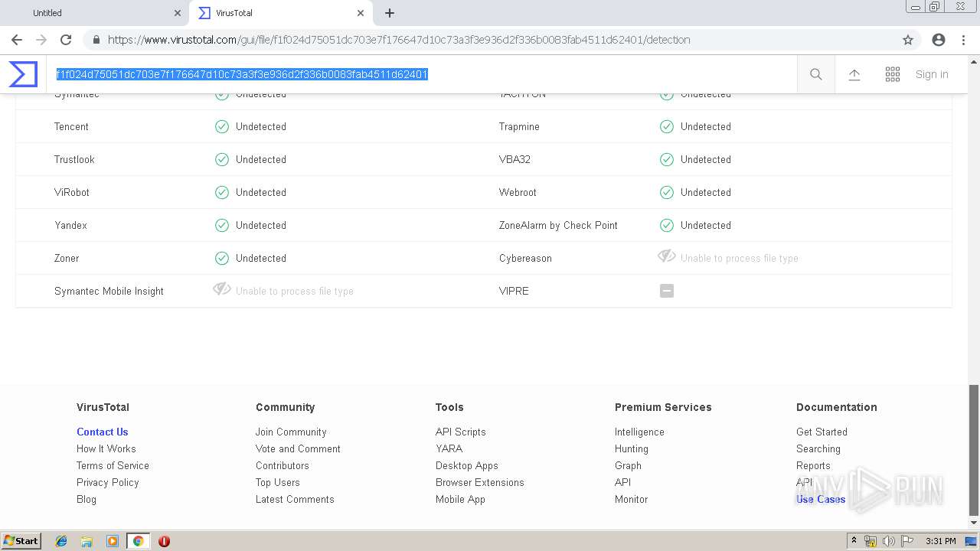This screenshot has width=980, height=551.
Task: Click the Yandex undetected checkmark icon
Action: pyautogui.click(x=222, y=225)
